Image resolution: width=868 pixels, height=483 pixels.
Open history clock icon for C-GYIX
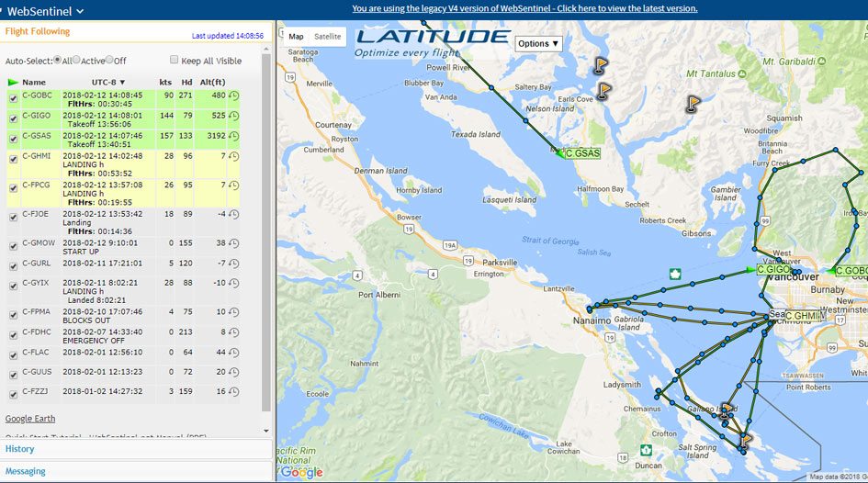(x=233, y=283)
